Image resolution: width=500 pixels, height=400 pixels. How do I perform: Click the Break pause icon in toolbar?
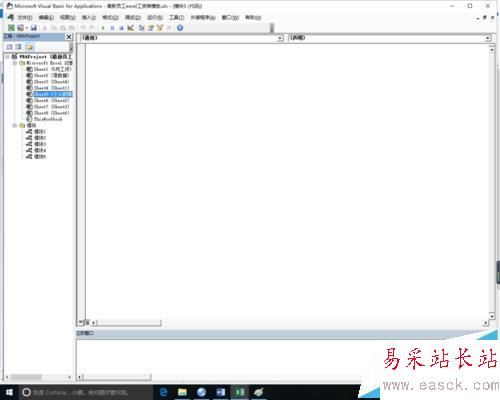[112, 28]
